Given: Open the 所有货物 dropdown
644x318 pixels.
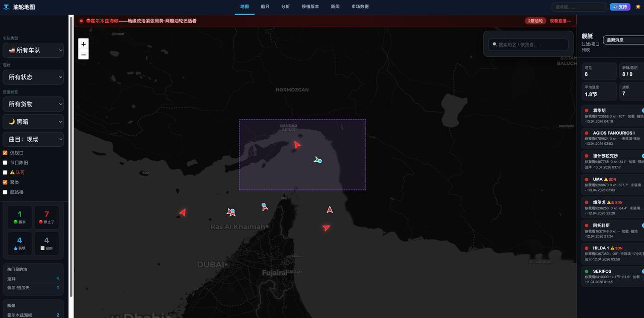Looking at the screenshot, I should pos(33,104).
